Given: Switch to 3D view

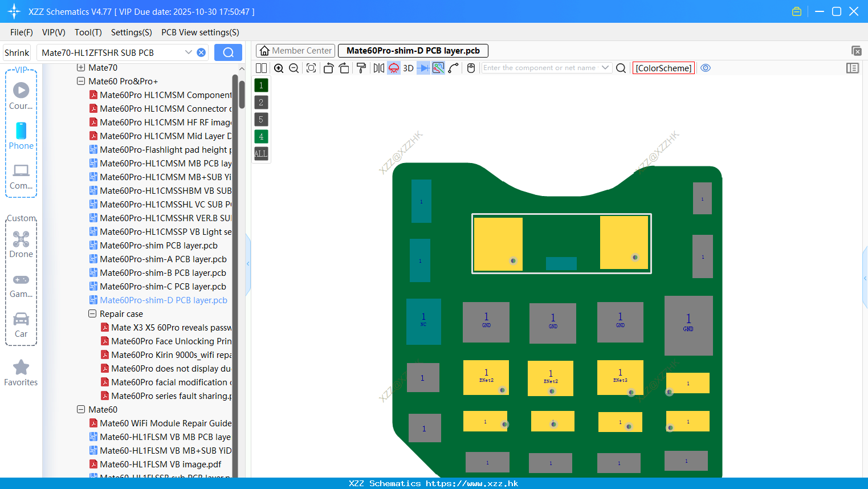Looking at the screenshot, I should coord(408,68).
